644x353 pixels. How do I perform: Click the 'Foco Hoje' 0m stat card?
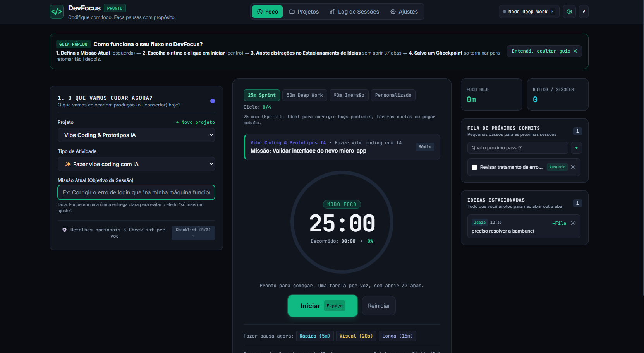[x=491, y=94]
